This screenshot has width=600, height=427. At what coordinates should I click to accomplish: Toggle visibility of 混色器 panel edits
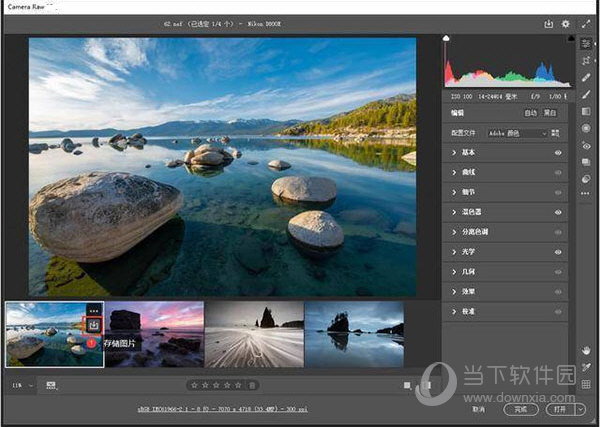click(x=558, y=212)
